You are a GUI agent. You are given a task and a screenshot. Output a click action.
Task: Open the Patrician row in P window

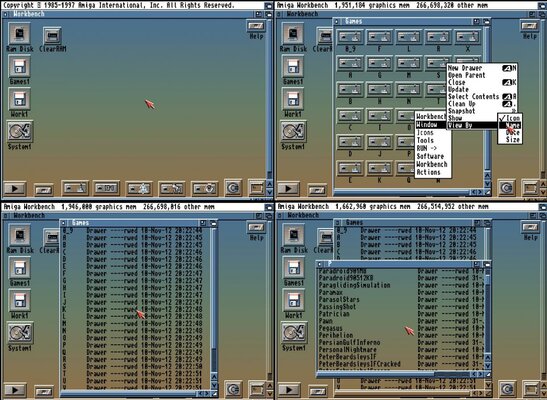click(401, 314)
